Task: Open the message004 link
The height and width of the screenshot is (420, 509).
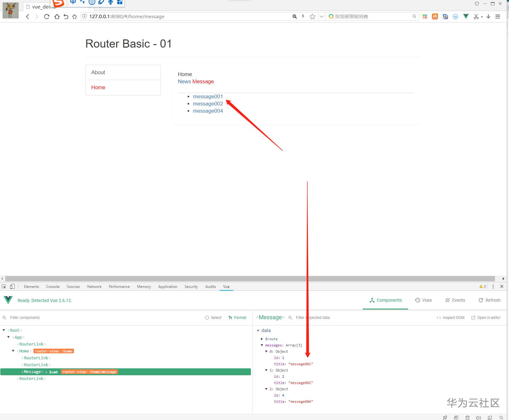Action: pos(208,111)
